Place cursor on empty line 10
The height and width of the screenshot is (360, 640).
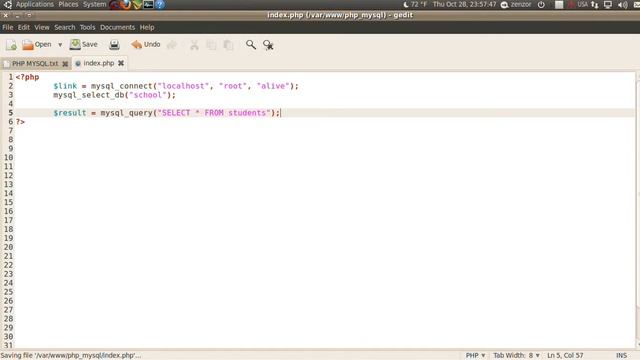[x=324, y=158]
